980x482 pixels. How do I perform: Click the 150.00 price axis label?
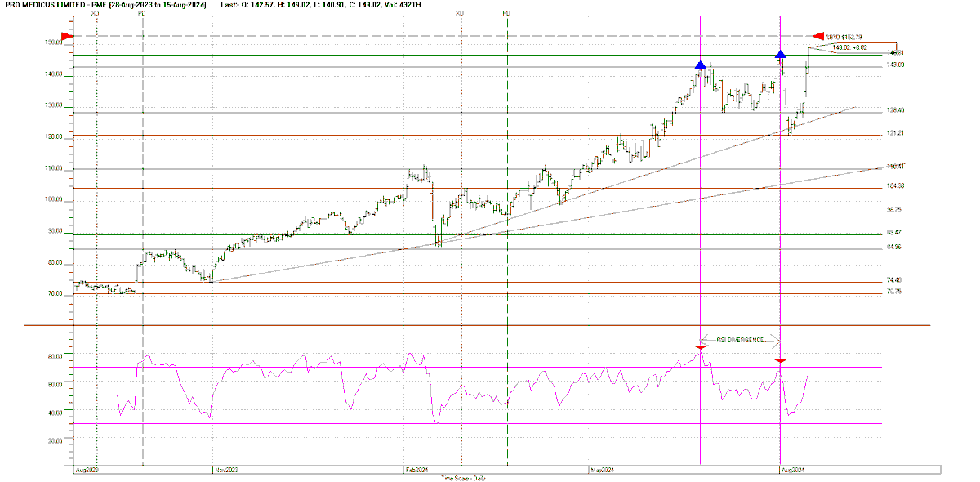click(53, 42)
